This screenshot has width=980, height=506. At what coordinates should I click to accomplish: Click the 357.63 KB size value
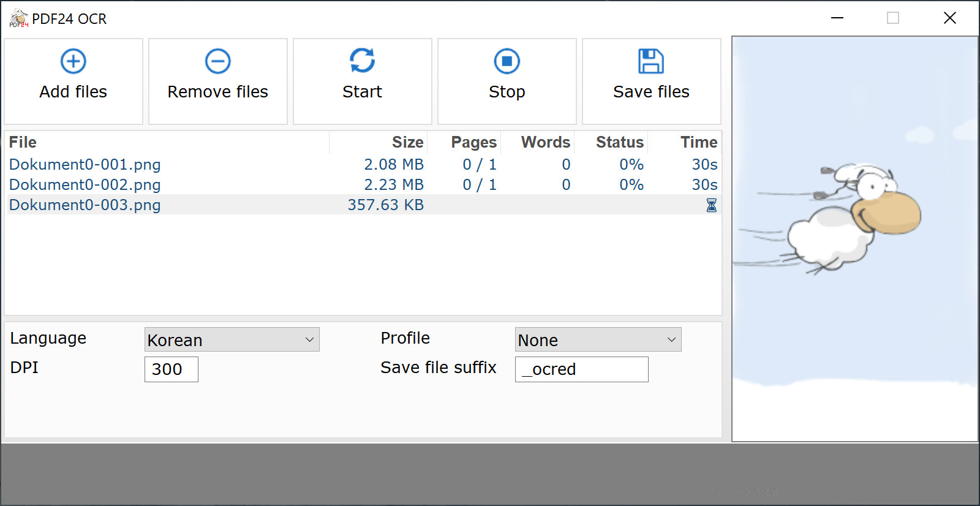pyautogui.click(x=386, y=205)
